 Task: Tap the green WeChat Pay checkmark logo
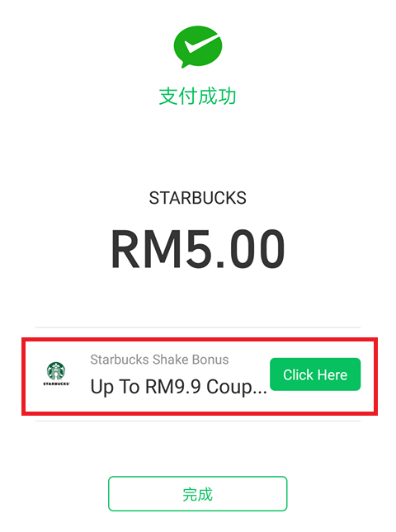click(198, 47)
